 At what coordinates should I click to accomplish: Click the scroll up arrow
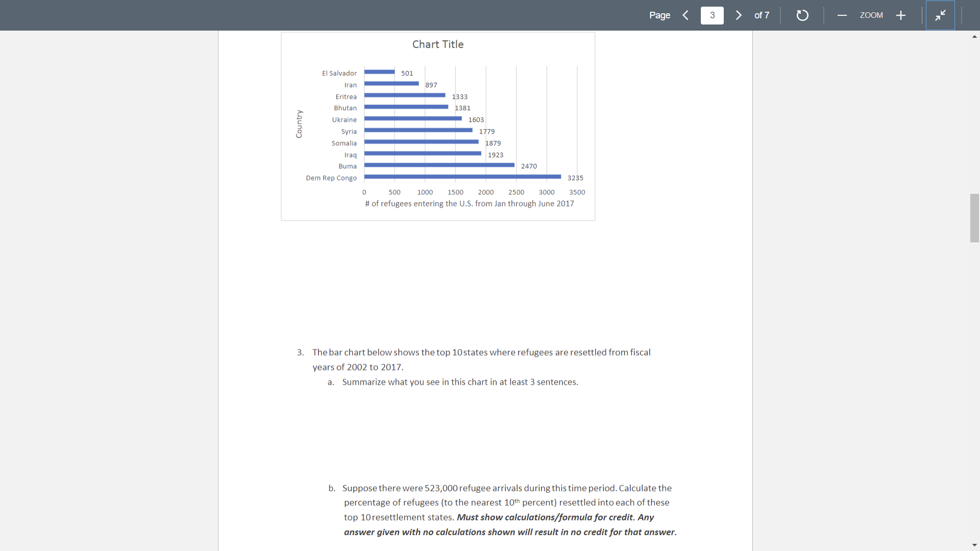(974, 36)
